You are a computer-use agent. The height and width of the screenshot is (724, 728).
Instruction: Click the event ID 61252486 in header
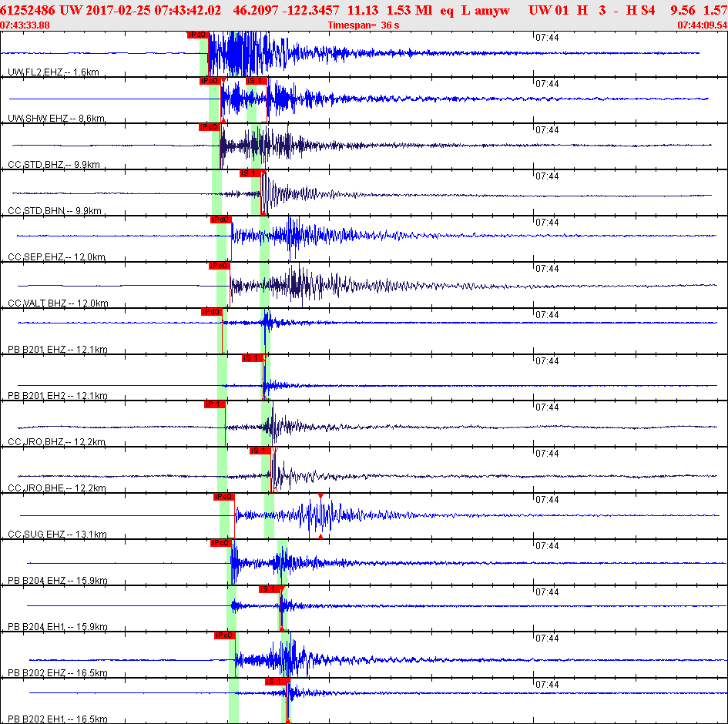[x=28, y=10]
